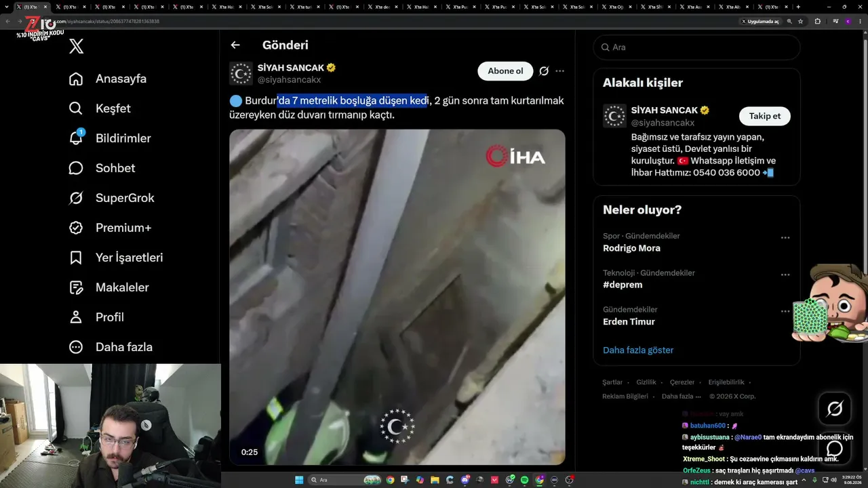Open the Çerezler footer link
The width and height of the screenshot is (868, 488).
click(682, 382)
